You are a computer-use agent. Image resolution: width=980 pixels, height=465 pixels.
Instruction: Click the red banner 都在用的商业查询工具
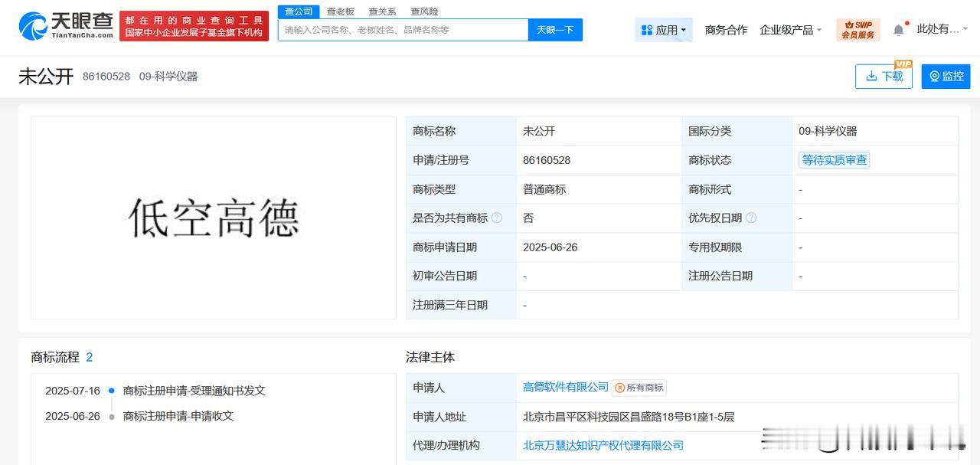pyautogui.click(x=194, y=26)
